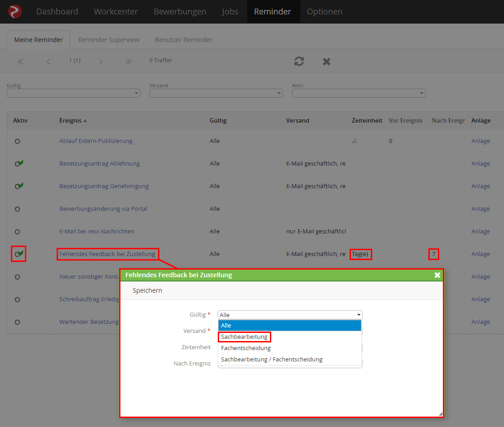Open the Versand filter dropdown
The height and width of the screenshot is (427, 504).
point(216,93)
